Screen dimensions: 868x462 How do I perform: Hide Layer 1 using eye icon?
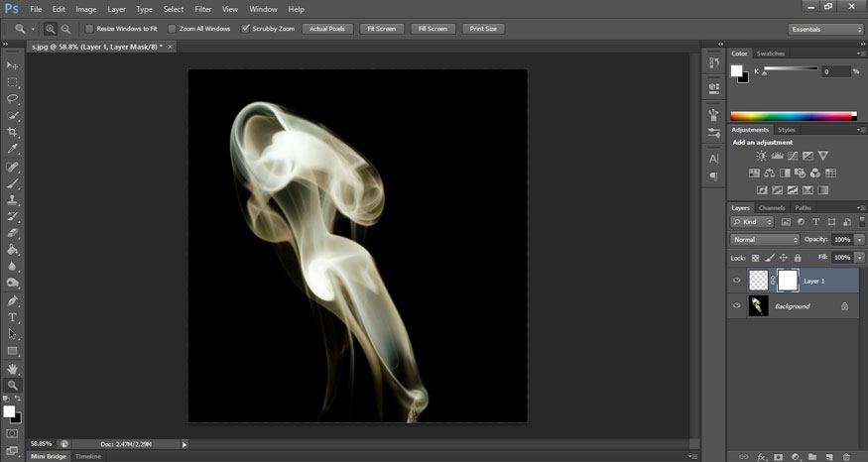pos(737,281)
